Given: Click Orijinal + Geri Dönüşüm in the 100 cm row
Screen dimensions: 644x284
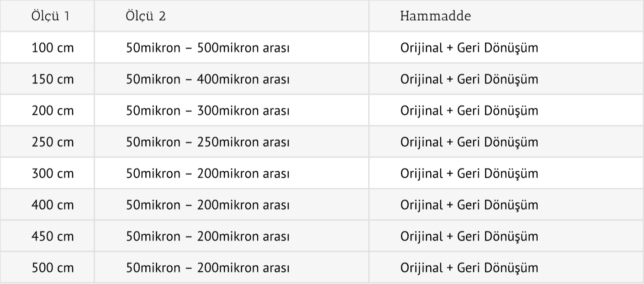Looking at the screenshot, I should click(469, 47).
